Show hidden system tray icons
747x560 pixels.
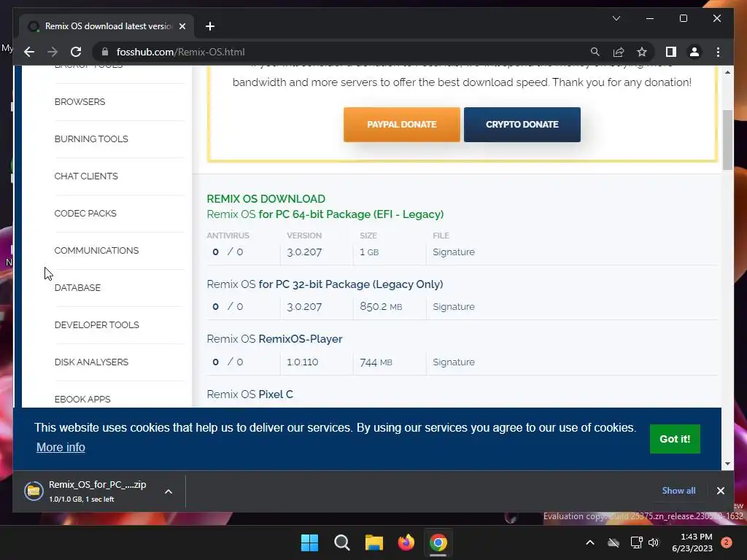tap(589, 542)
